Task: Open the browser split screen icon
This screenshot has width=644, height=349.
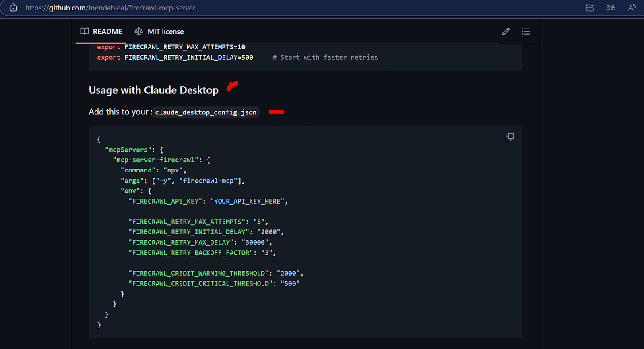Action: click(x=590, y=8)
